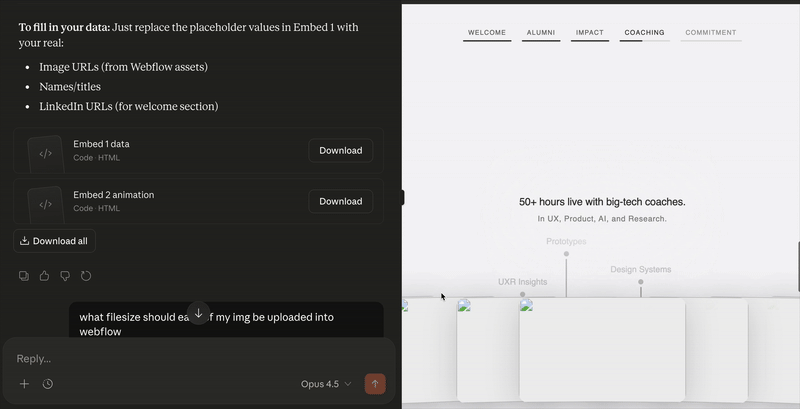Screen dimensions: 800x409
Task: Click the '50+ hours live with big-tech coaches' heading
Action: 602,202
